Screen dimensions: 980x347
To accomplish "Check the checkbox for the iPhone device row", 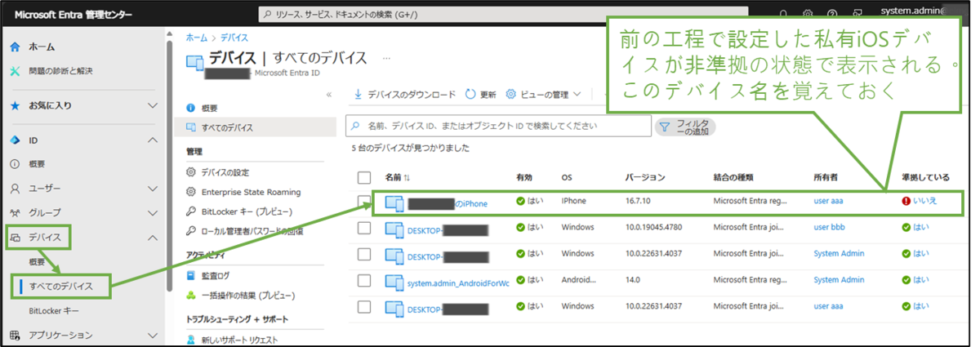I will point(364,201).
